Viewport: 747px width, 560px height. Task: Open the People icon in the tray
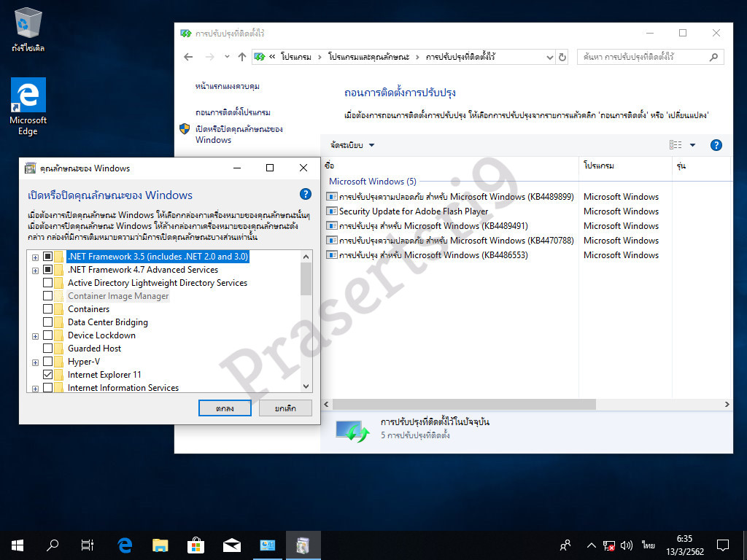point(565,545)
